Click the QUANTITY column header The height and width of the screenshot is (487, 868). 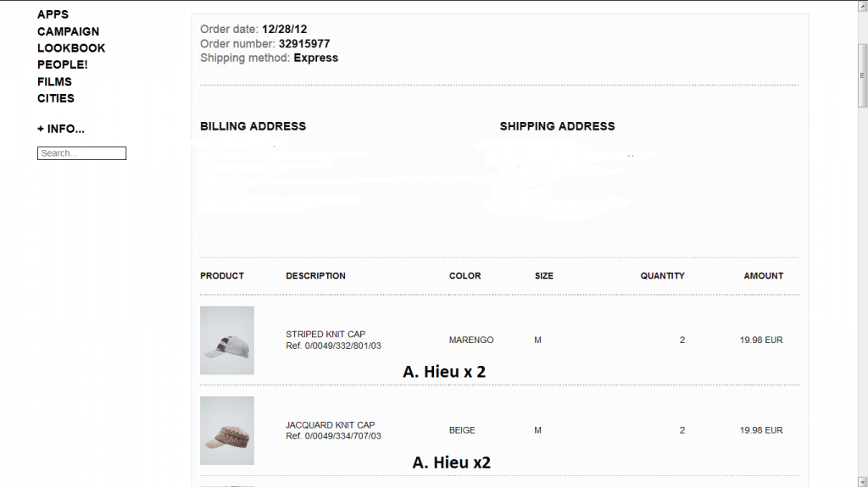coord(662,276)
